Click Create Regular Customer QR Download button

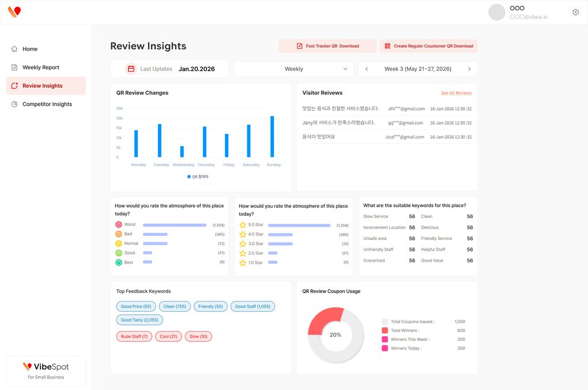pos(429,46)
